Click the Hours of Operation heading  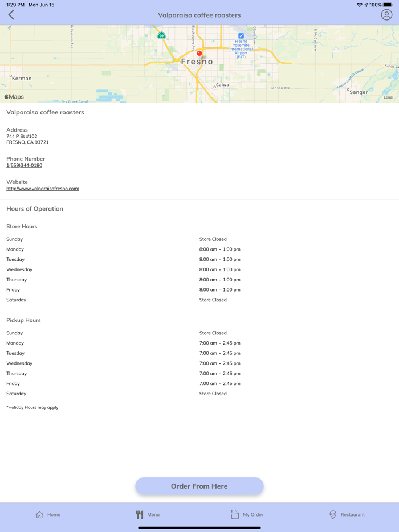click(x=35, y=208)
